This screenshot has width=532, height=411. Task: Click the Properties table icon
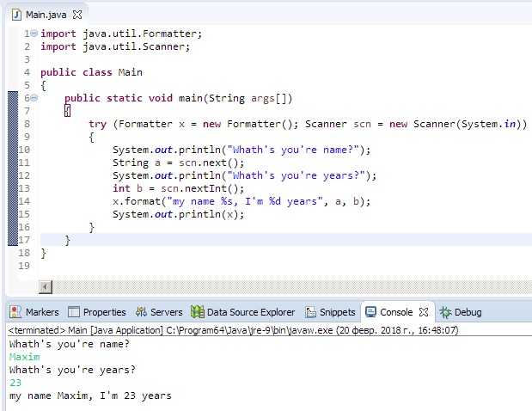coord(74,311)
